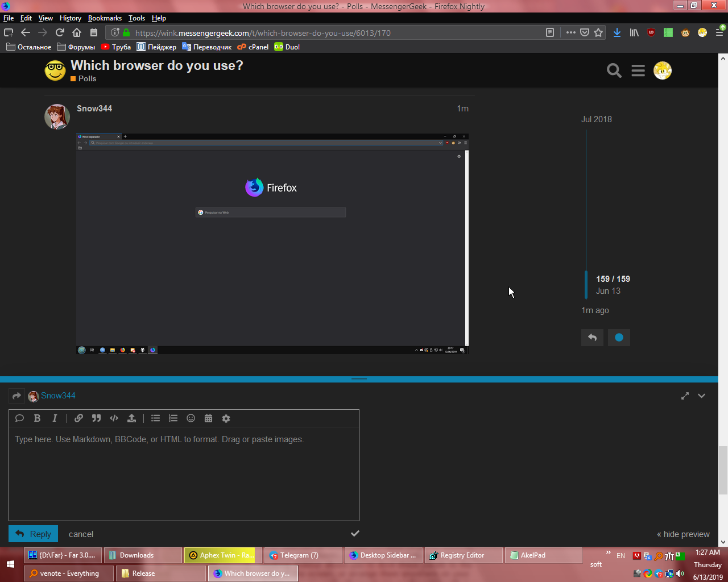
Task: Collapse the composer panel with the chevron
Action: point(701,396)
